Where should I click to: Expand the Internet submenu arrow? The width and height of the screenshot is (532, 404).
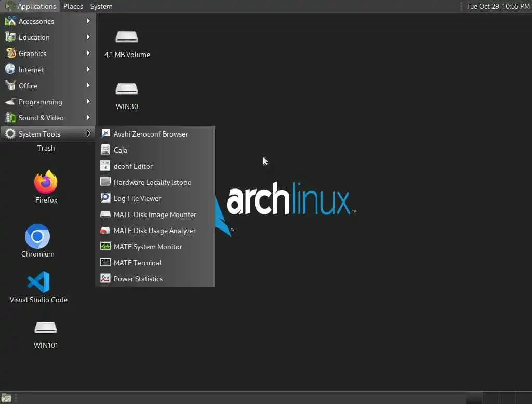pyautogui.click(x=88, y=69)
